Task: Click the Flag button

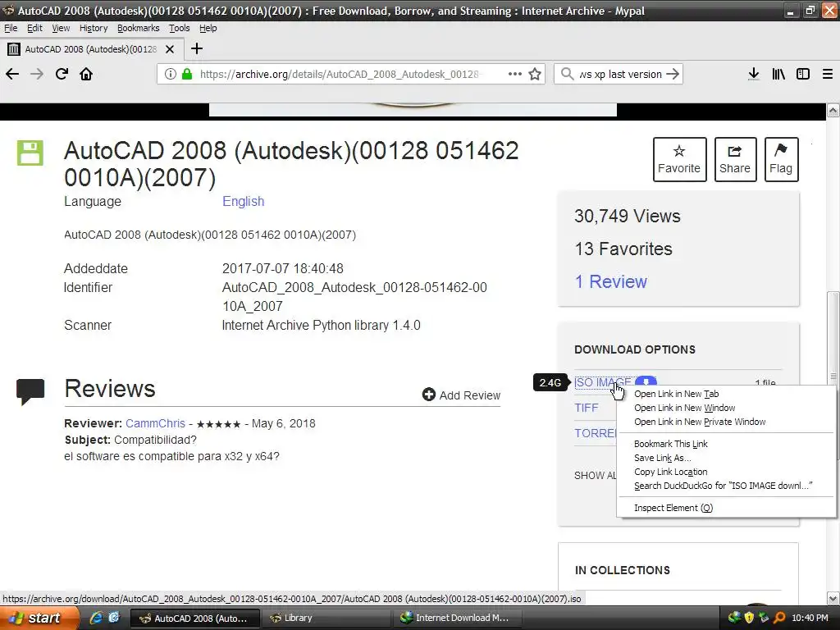Action: pos(781,159)
